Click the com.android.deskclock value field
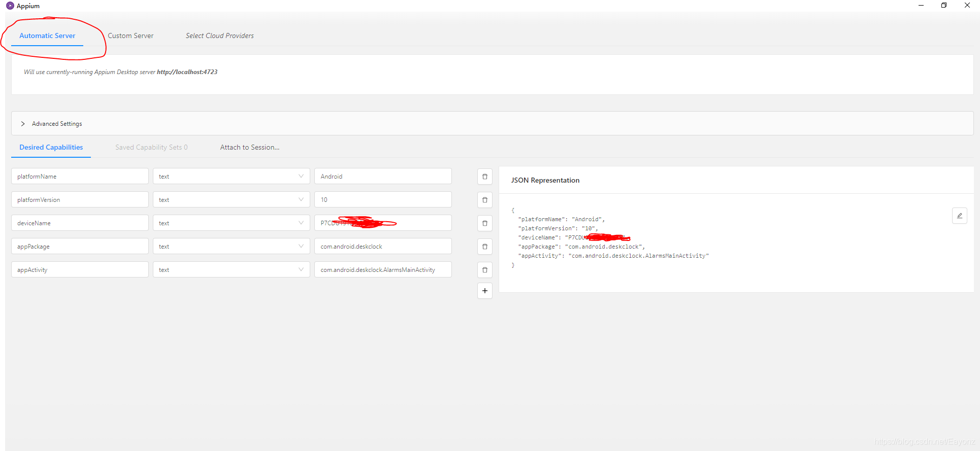This screenshot has height=451, width=980. click(x=383, y=247)
